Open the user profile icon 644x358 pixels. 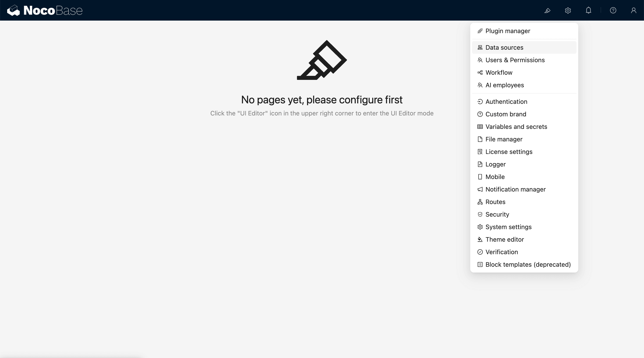coord(633,11)
